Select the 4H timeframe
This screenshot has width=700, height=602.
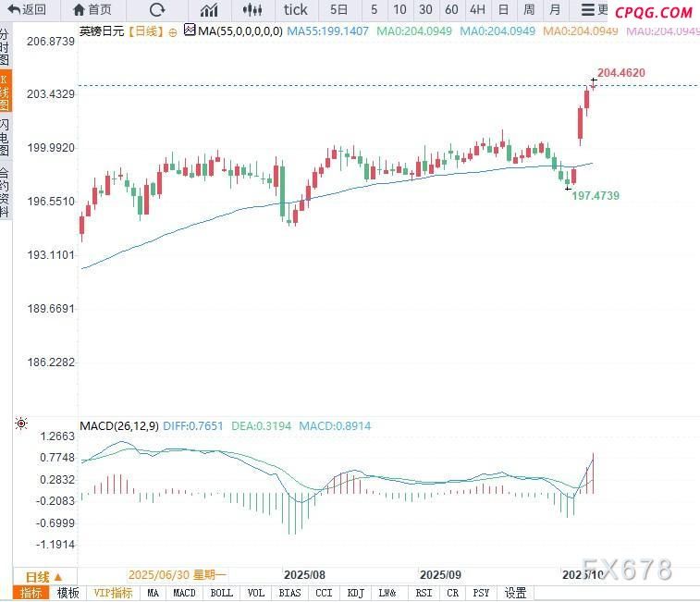click(477, 10)
